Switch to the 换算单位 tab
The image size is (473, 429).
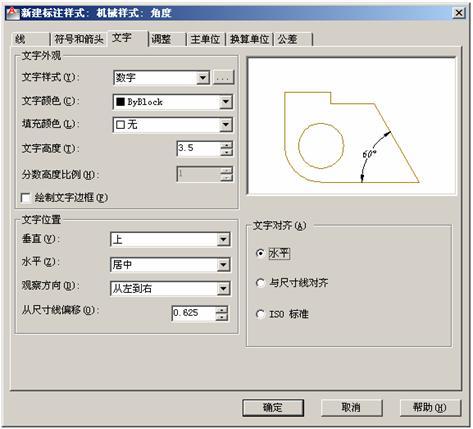[x=250, y=39]
